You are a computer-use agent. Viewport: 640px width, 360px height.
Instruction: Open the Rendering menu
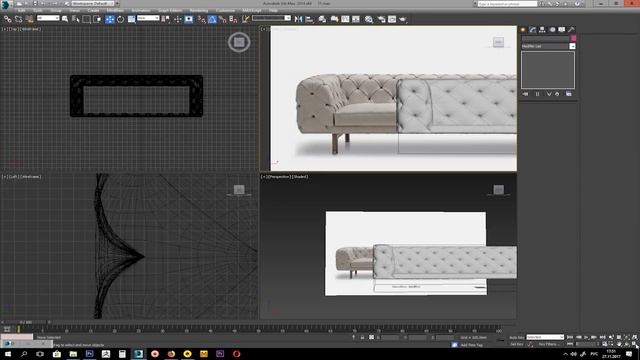199,10
